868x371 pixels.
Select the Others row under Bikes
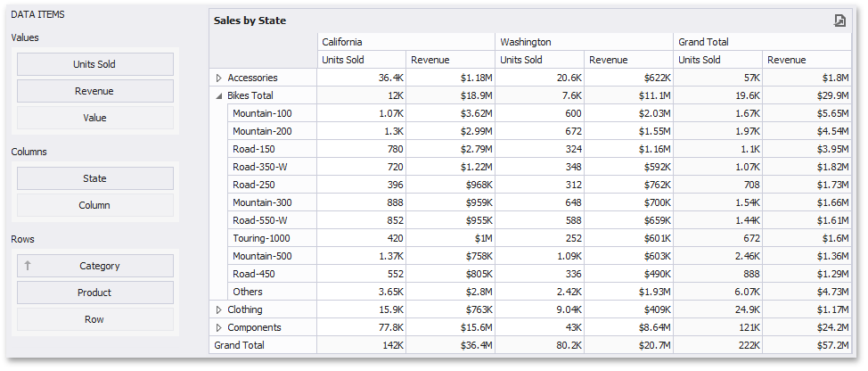tap(248, 292)
